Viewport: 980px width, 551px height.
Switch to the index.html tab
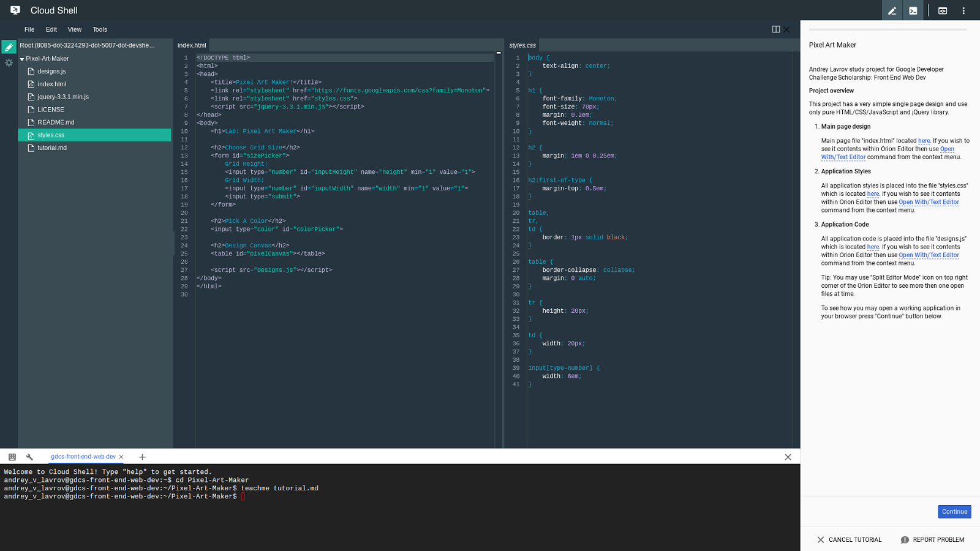point(191,45)
